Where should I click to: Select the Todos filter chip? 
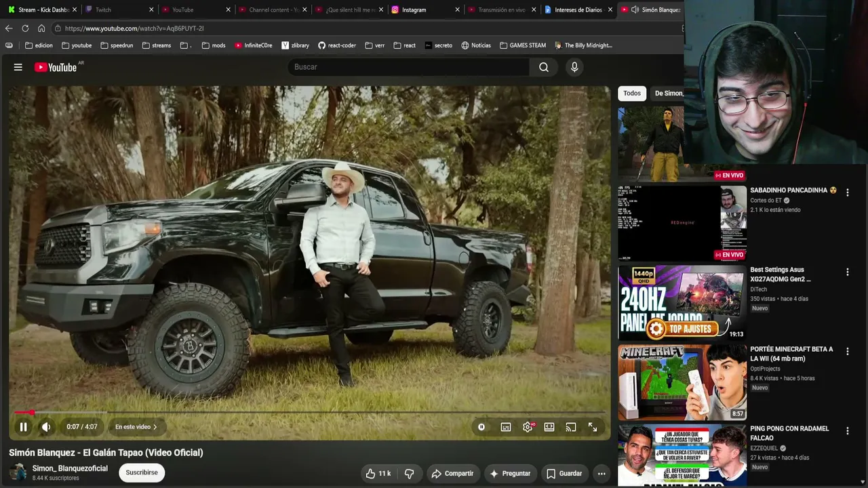click(632, 94)
